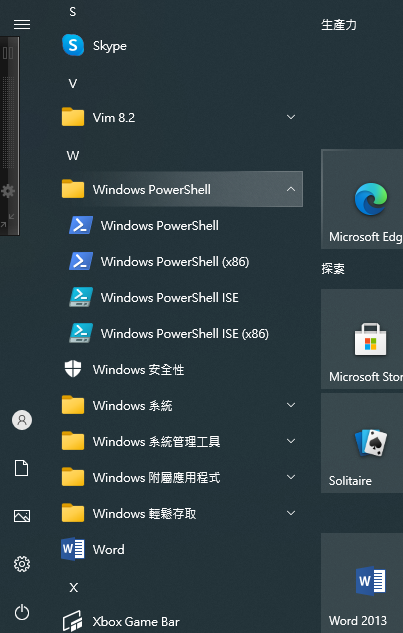This screenshot has height=633, width=403.
Task: Jump to the letter W header
Action: point(73,155)
